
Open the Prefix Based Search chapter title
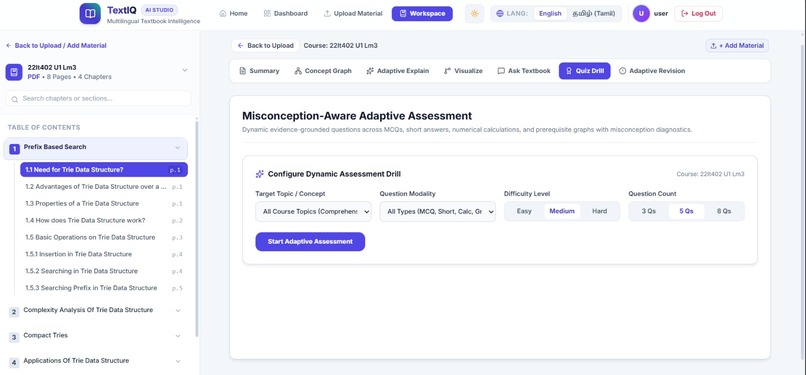(x=55, y=147)
